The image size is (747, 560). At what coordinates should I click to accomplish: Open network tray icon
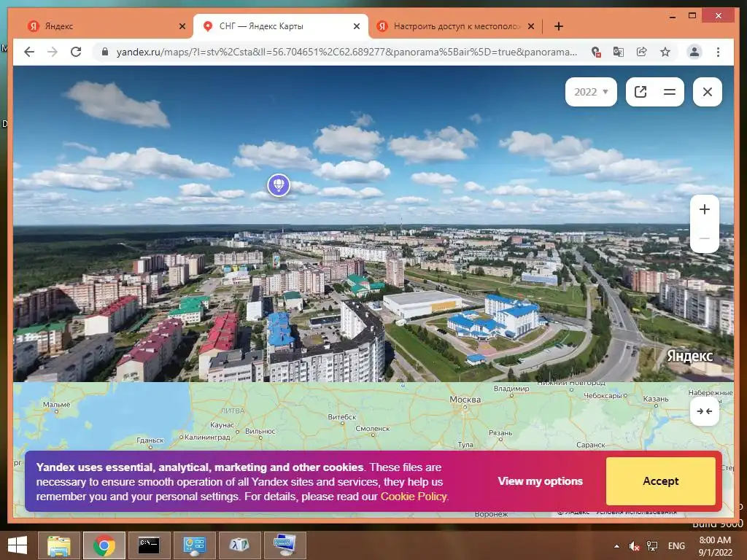tap(651, 546)
